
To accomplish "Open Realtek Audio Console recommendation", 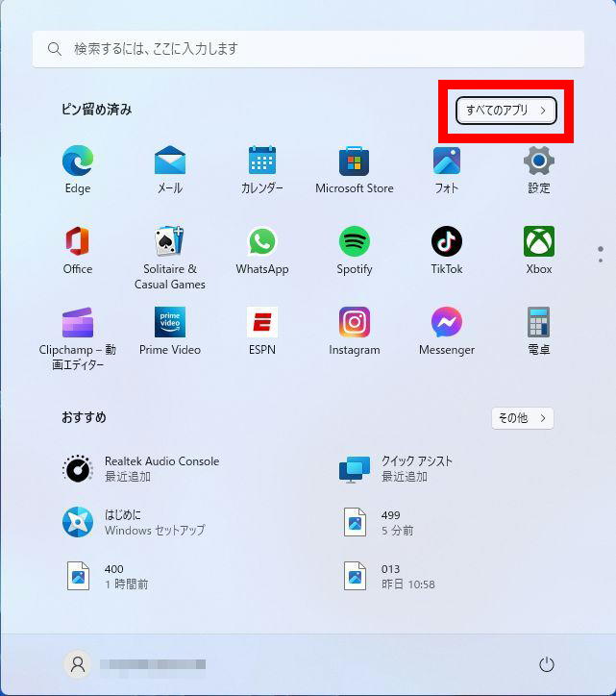I will tap(141, 469).
